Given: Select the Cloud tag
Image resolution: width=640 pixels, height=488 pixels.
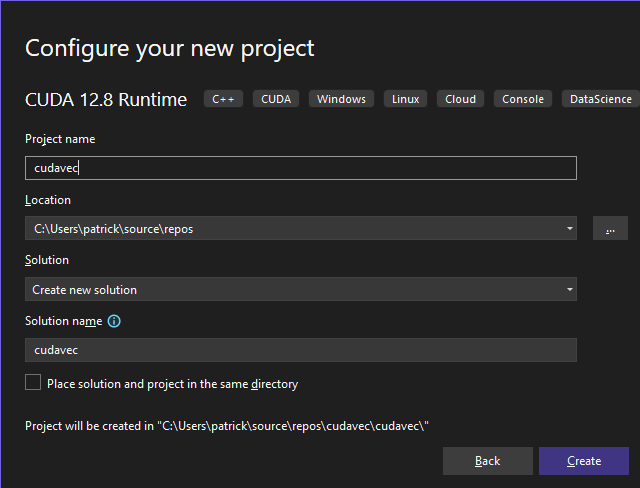Looking at the screenshot, I should coord(460,99).
